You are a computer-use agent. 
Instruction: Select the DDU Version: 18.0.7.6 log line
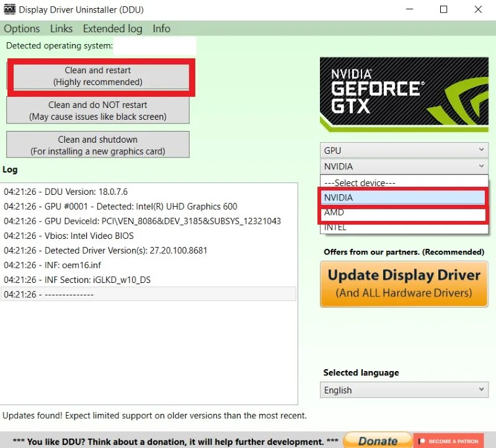[148, 192]
